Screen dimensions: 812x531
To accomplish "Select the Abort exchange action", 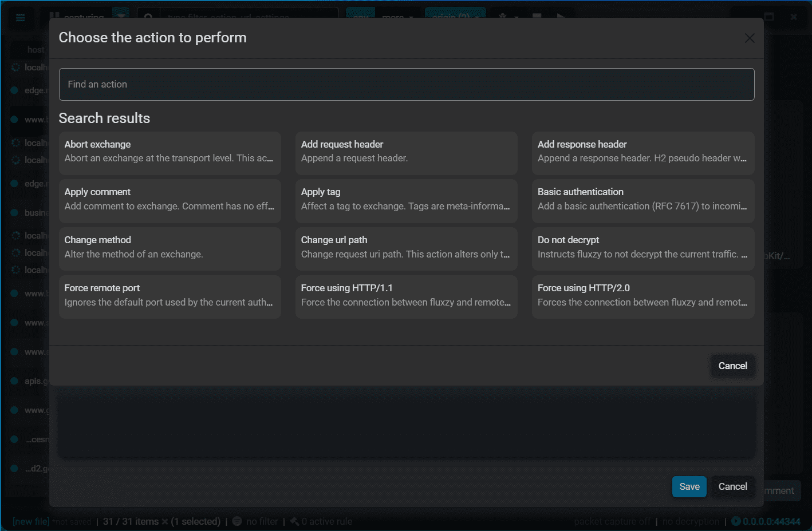I will (170, 152).
